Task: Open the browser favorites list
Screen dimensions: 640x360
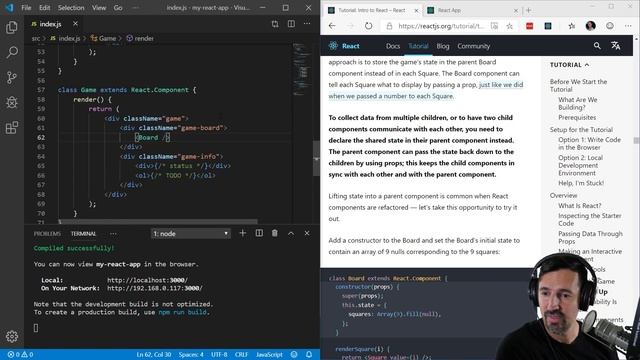Action: pyautogui.click(x=571, y=26)
